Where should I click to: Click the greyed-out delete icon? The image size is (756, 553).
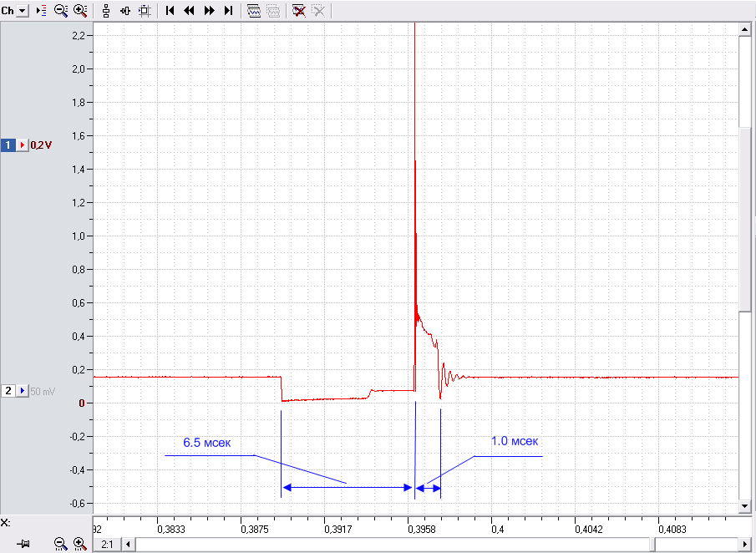[319, 11]
